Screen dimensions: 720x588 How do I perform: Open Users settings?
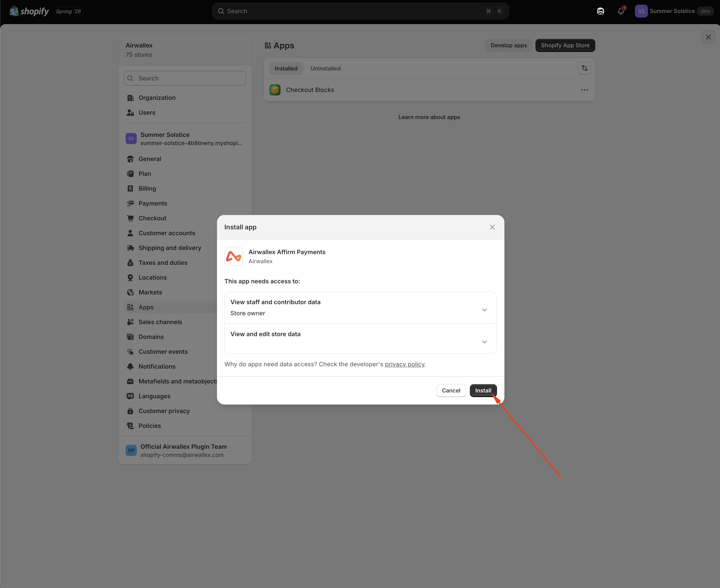pyautogui.click(x=185, y=113)
